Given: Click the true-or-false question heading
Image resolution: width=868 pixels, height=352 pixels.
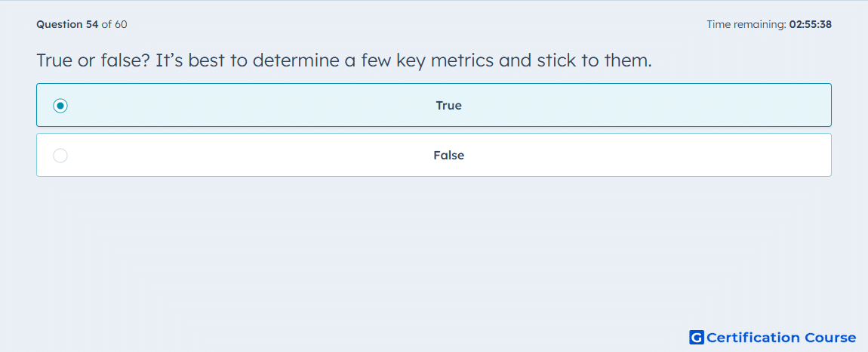Looking at the screenshot, I should tap(344, 60).
